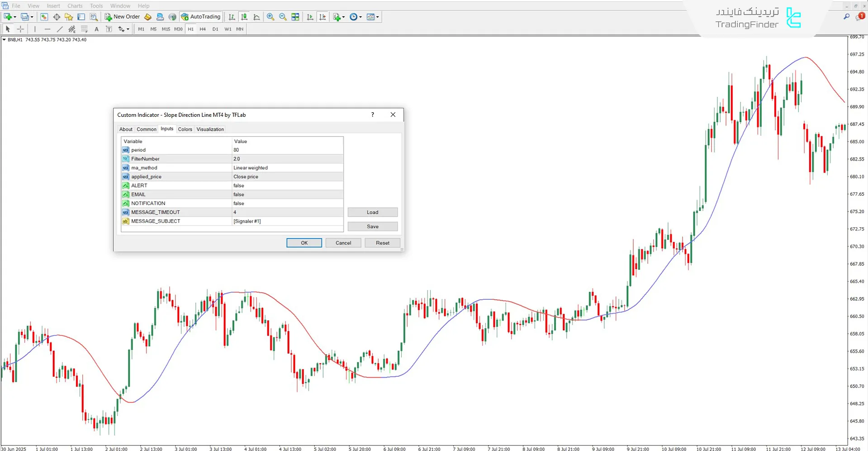
Task: Click the Zoom In magnifier icon
Action: pyautogui.click(x=270, y=17)
